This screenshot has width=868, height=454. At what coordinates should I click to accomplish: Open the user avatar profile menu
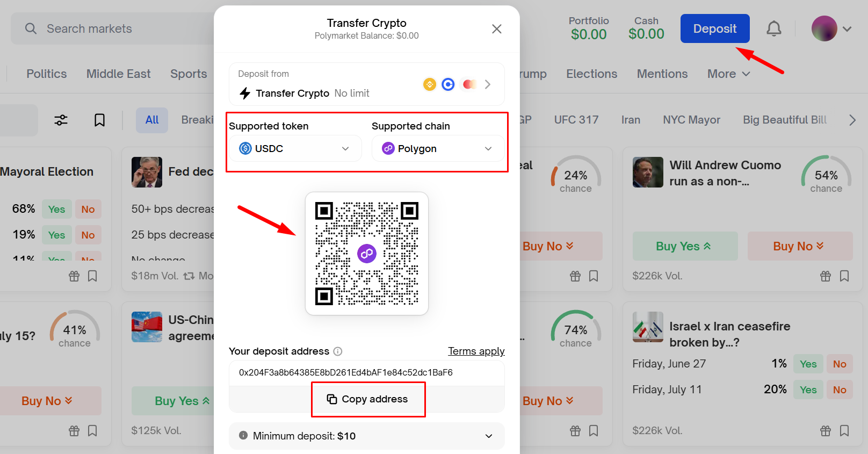point(831,29)
